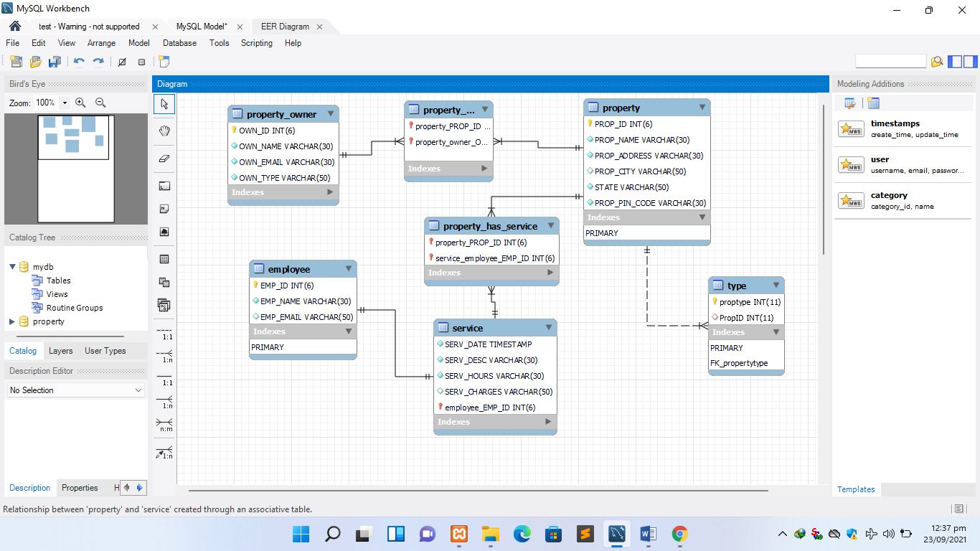Select the new routine group tool
980x551 pixels.
pos(164,306)
